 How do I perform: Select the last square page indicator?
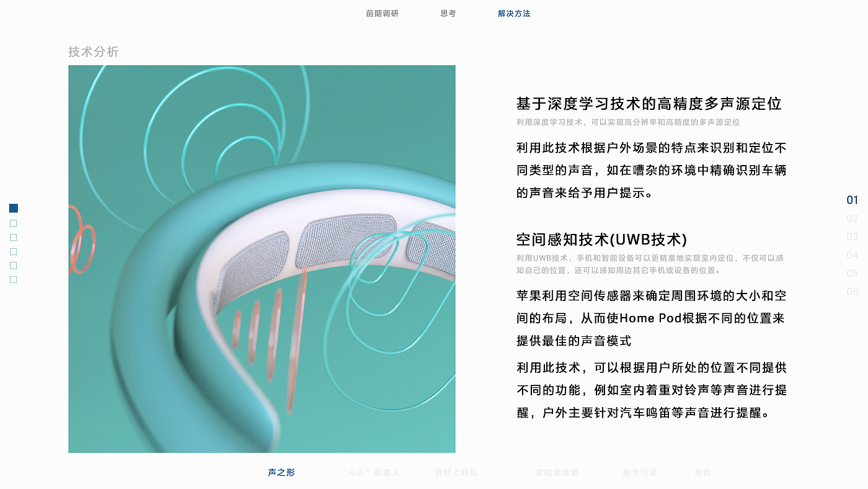14,280
